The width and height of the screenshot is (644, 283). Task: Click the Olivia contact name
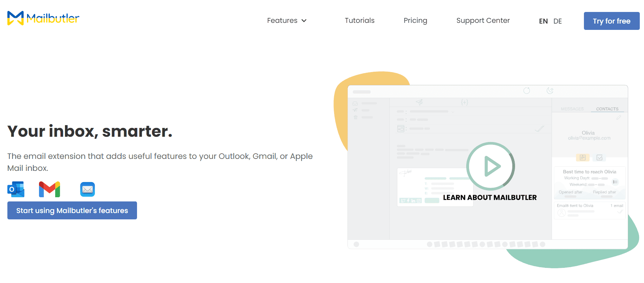588,133
